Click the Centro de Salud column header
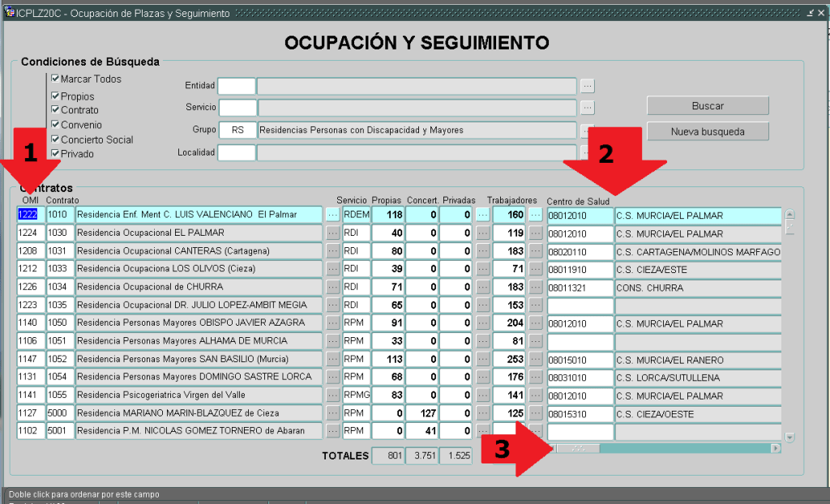Screen dimensions: 830x504 pos(579,201)
